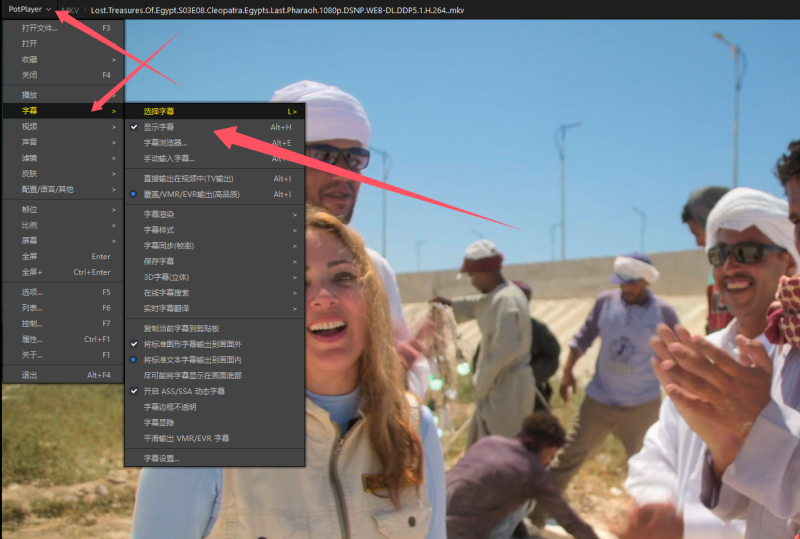Viewport: 800px width, 539px height.
Task: Expand the 选择字幕 submenu
Action: tap(158, 111)
